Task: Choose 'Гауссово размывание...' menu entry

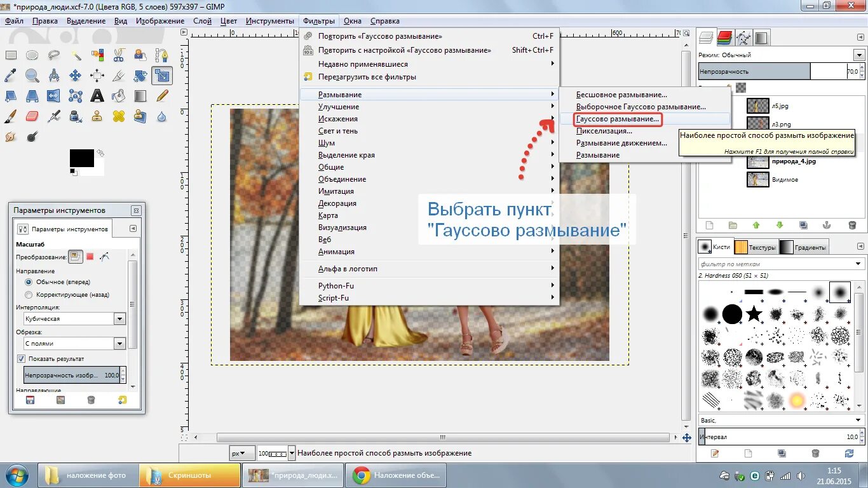Action: (618, 119)
